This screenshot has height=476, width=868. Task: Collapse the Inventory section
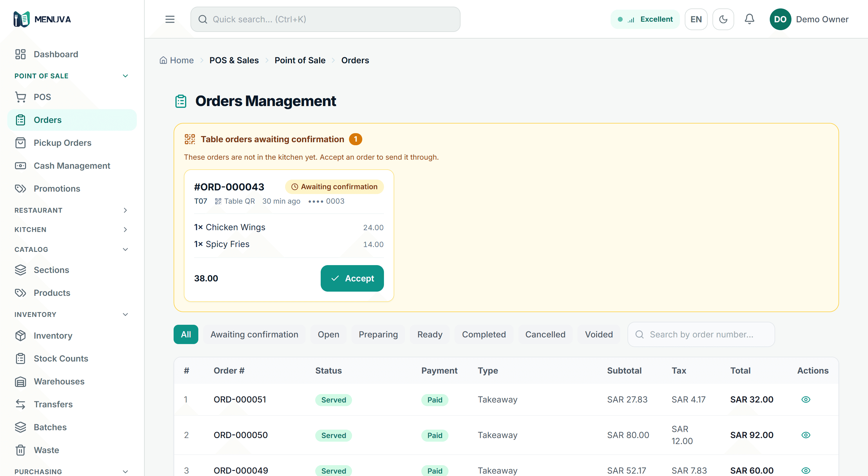[72, 314]
